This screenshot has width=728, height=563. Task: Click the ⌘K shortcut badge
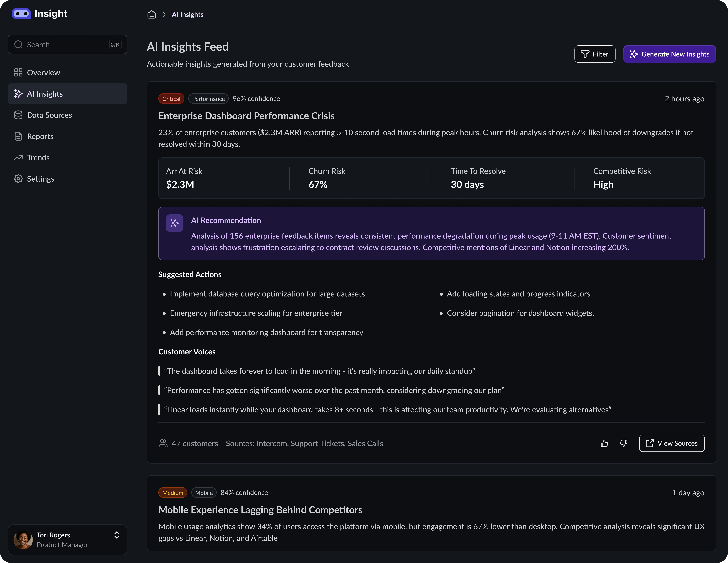[x=115, y=45]
